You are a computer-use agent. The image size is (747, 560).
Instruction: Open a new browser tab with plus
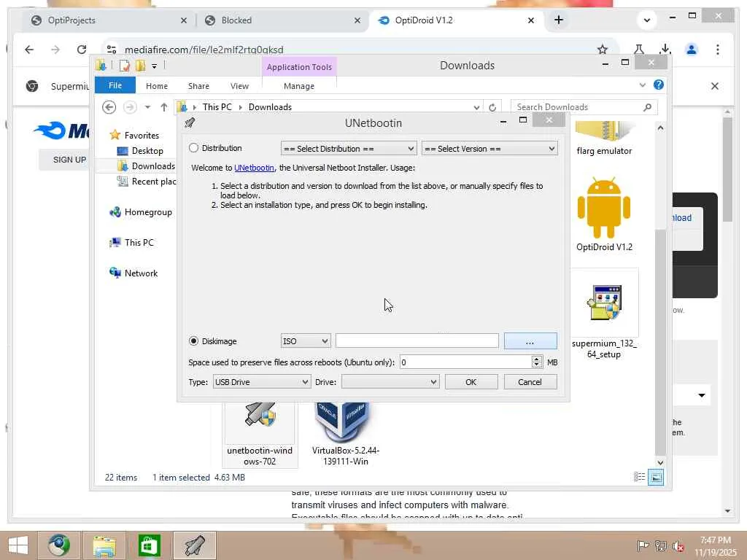[x=559, y=20]
